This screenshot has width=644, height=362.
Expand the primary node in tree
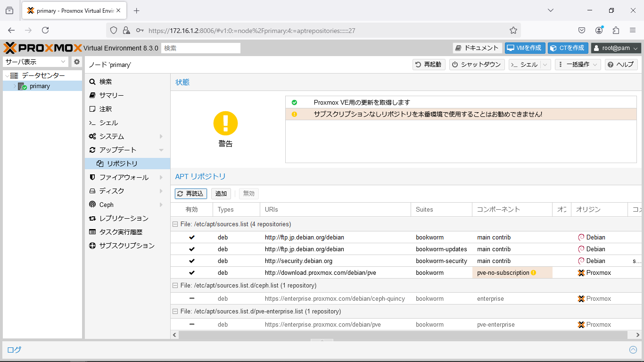15,86
